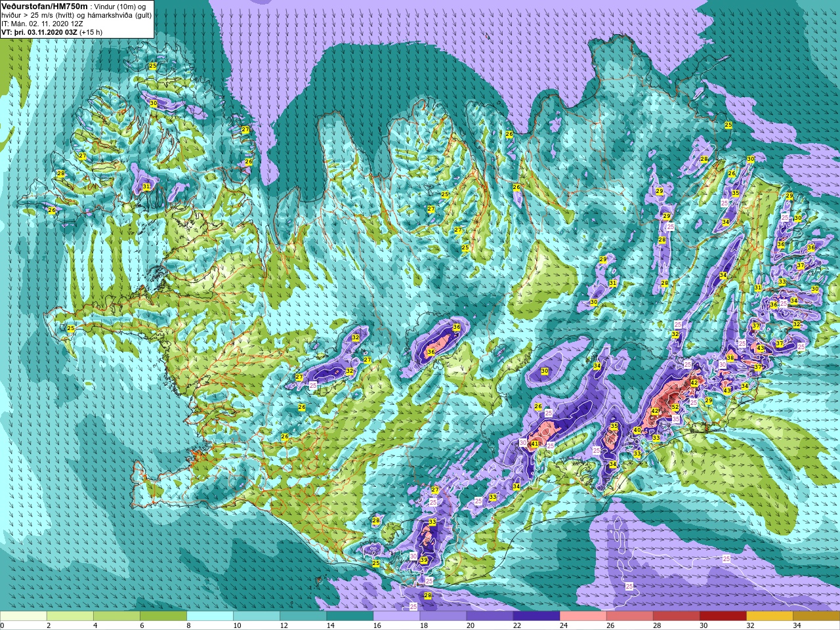Select the 32–34 m/s yellow-orange legend swatch
Viewport: 840px width, 630px height.
click(769, 616)
